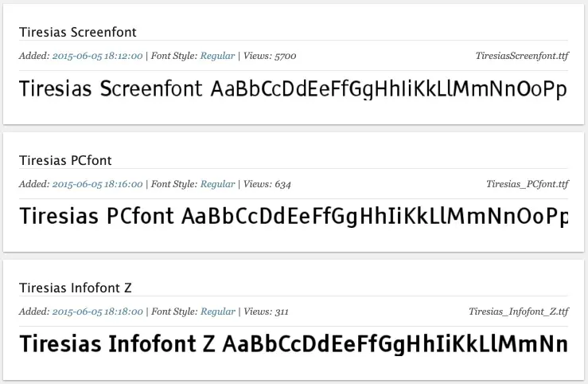Click the Font Style label in the PCfont card
The height and width of the screenshot is (384, 588).
[x=173, y=184]
